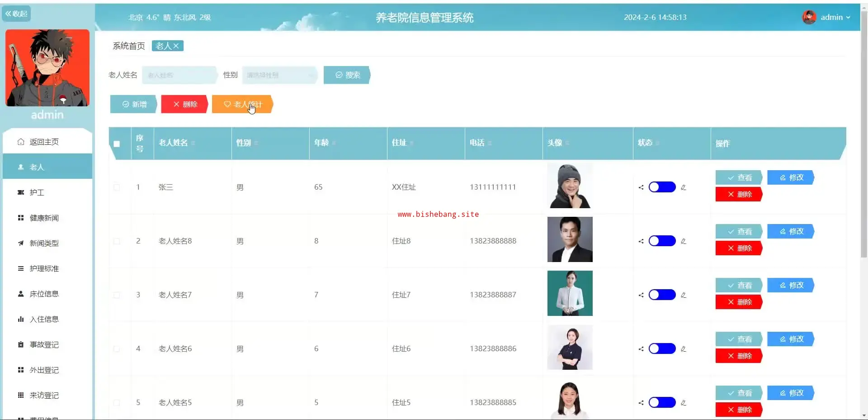Click the admin avatar icon in the top bar
Image resolution: width=868 pixels, height=420 pixels.
[809, 17]
